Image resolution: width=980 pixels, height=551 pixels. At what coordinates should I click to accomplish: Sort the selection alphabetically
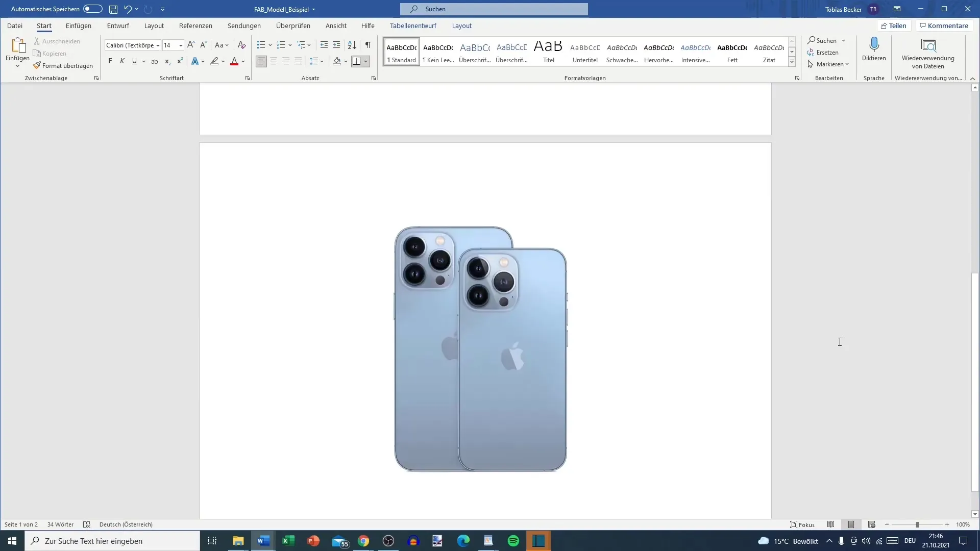[x=352, y=45]
